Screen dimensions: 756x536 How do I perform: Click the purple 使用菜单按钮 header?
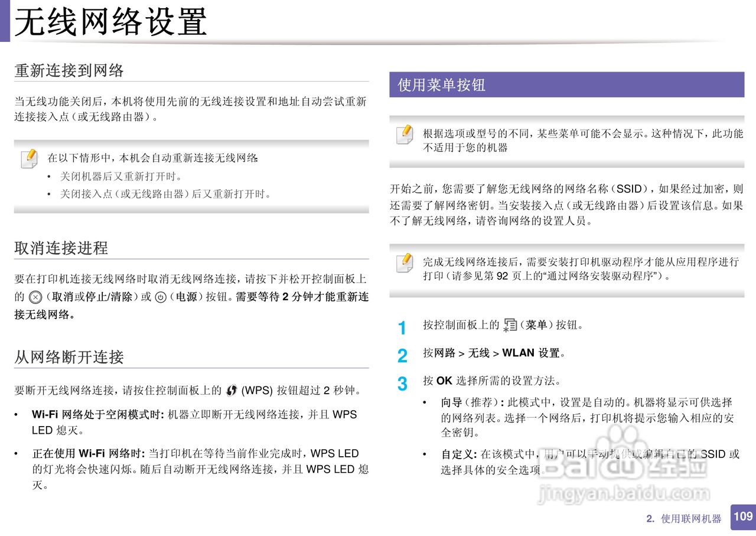click(567, 85)
